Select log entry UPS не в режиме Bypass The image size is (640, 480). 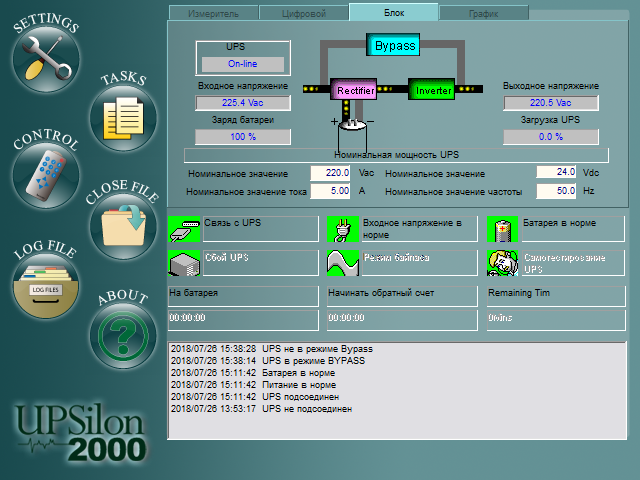[x=272, y=349]
